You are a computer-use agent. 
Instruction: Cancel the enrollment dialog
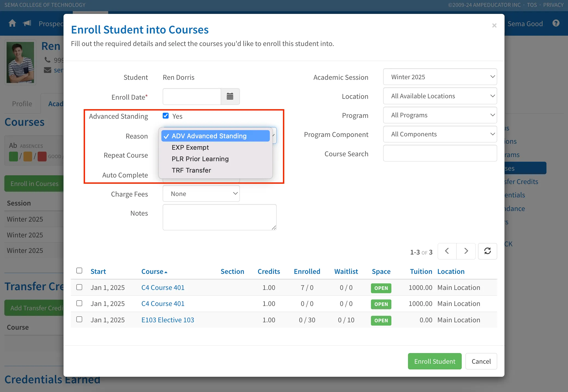click(481, 361)
